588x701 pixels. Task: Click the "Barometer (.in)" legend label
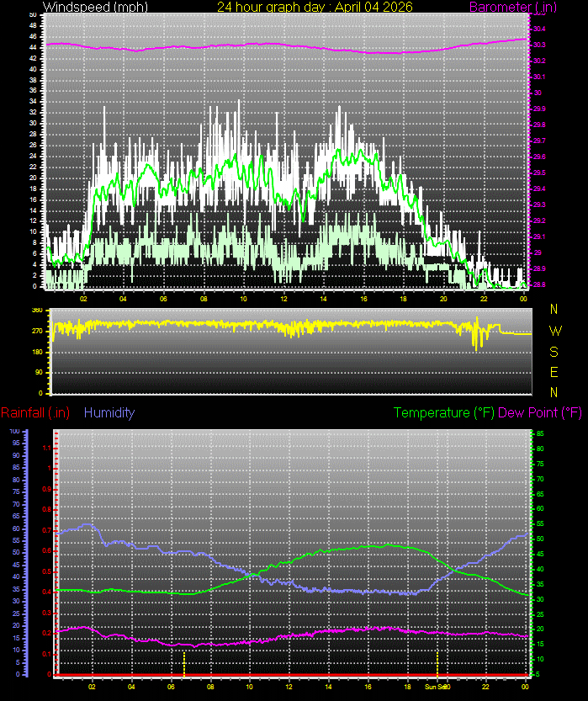pyautogui.click(x=513, y=7)
